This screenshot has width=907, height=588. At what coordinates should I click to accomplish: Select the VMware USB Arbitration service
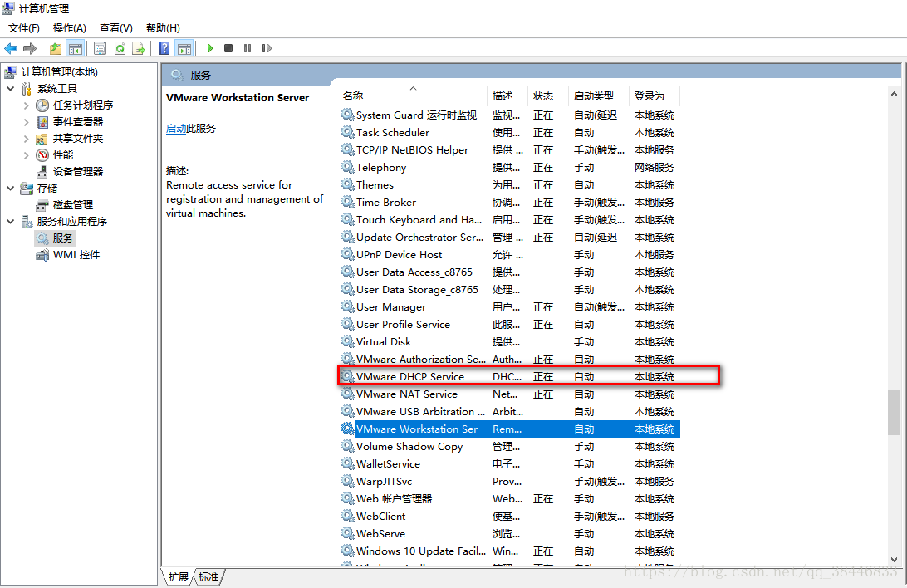click(x=510, y=412)
